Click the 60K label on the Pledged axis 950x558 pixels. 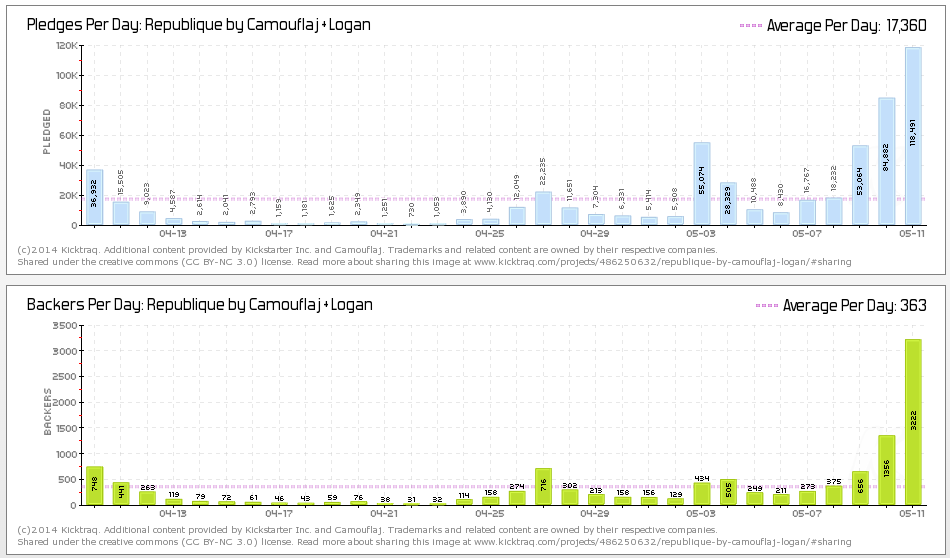(69, 136)
